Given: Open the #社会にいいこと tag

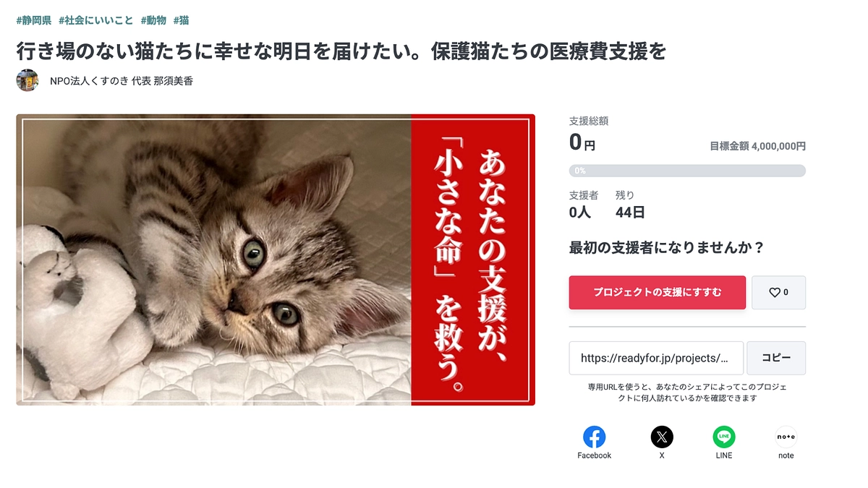Looking at the screenshot, I should [x=93, y=20].
